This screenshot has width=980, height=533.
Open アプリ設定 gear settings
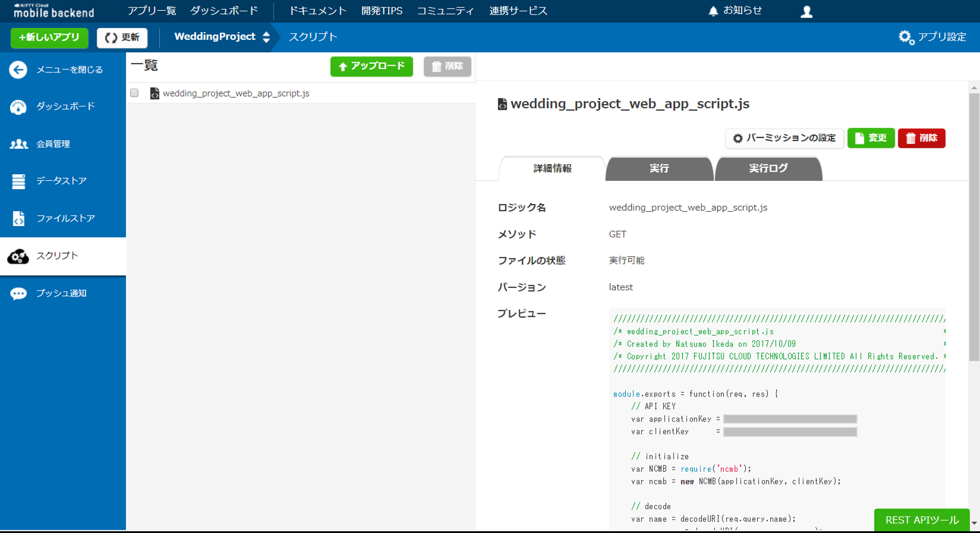point(932,37)
